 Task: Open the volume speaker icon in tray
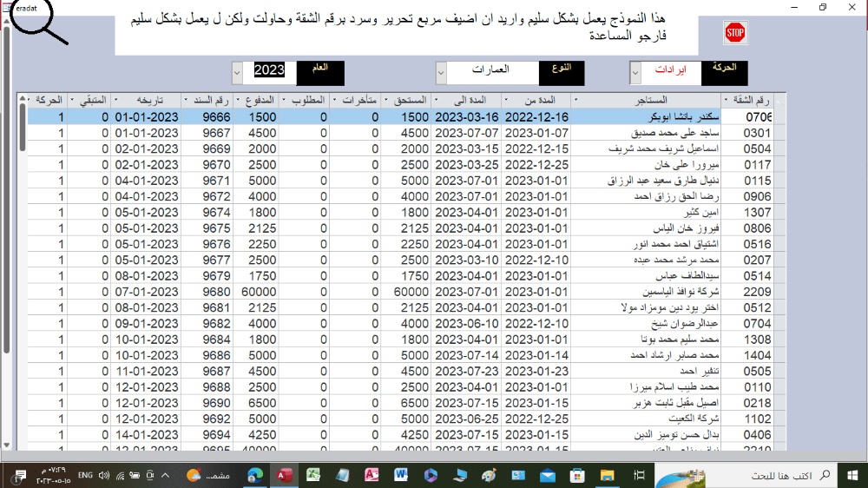pyautogui.click(x=103, y=475)
